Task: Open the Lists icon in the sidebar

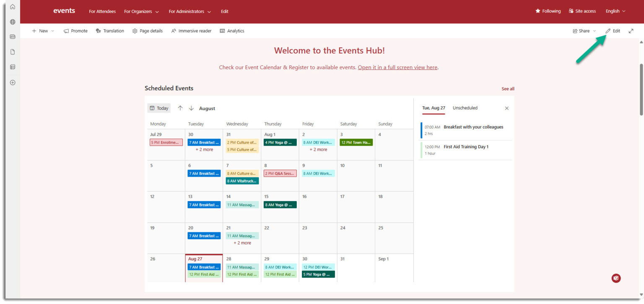Action: point(12,67)
